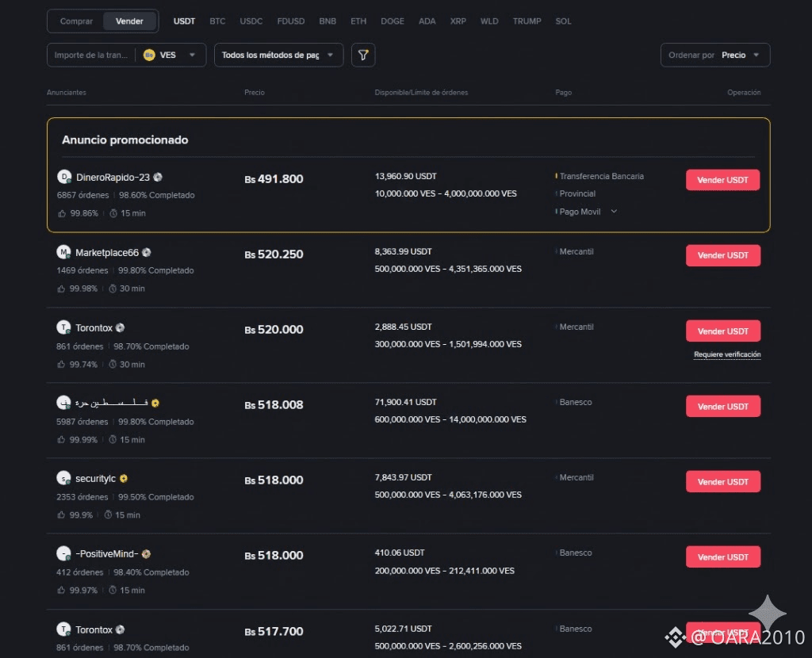Open the Todos los métodos de pago dropdown
812x658 pixels.
coord(278,55)
